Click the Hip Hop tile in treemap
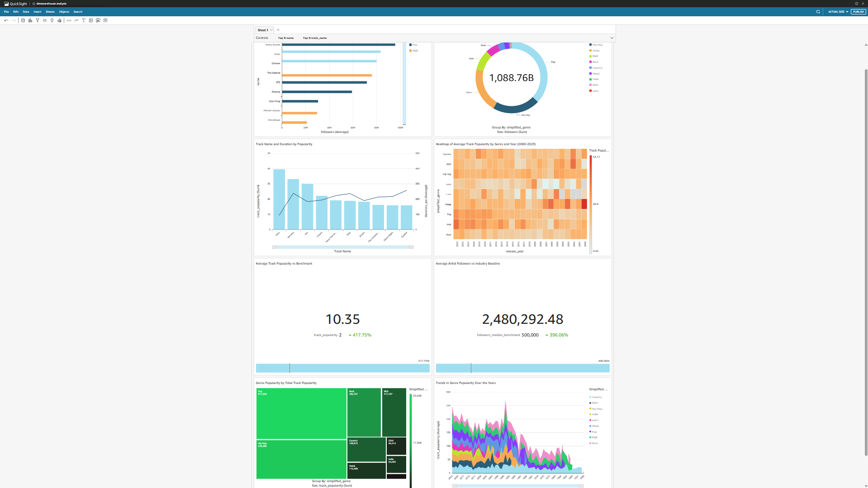This screenshot has width=868, height=488. (301, 459)
